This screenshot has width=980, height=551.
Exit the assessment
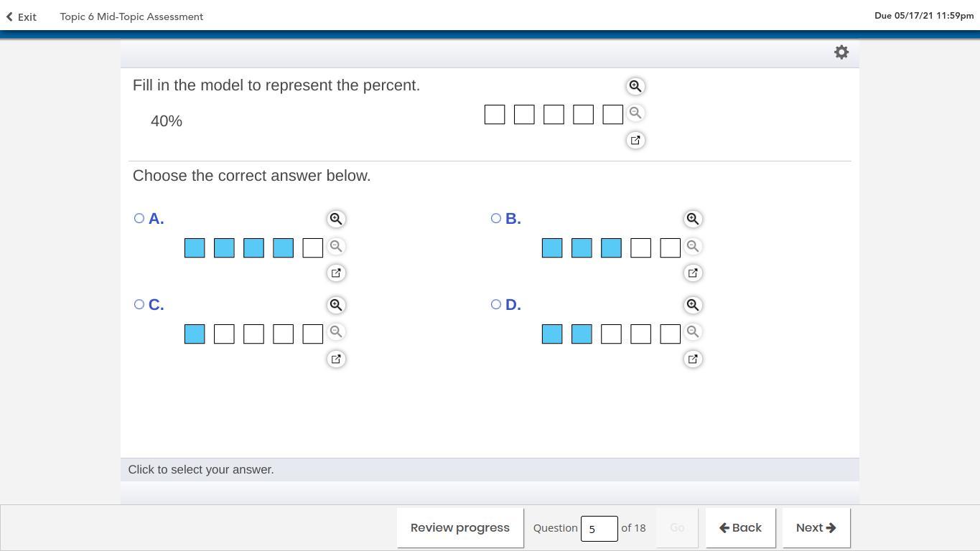(22, 17)
